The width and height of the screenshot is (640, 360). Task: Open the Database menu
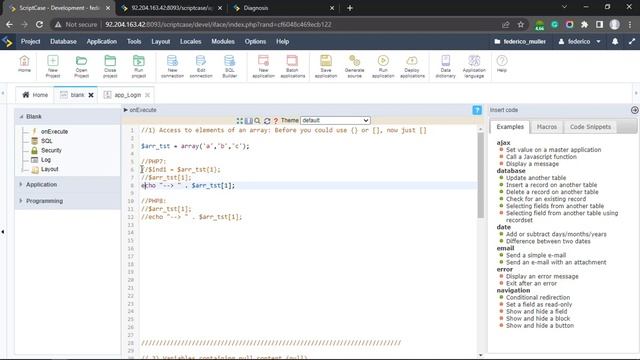(63, 41)
